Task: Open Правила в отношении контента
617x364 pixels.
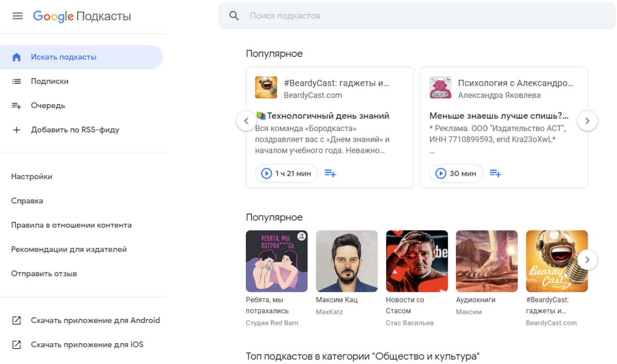Action: click(71, 225)
